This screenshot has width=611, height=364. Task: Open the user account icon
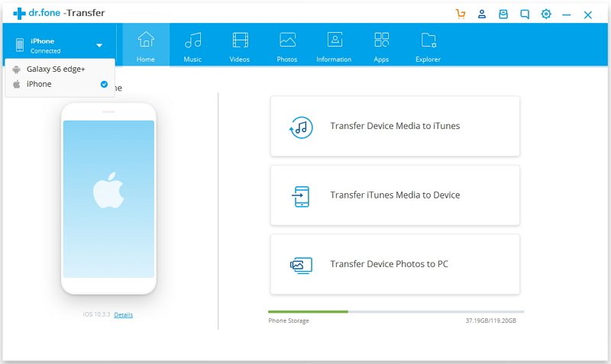(482, 14)
